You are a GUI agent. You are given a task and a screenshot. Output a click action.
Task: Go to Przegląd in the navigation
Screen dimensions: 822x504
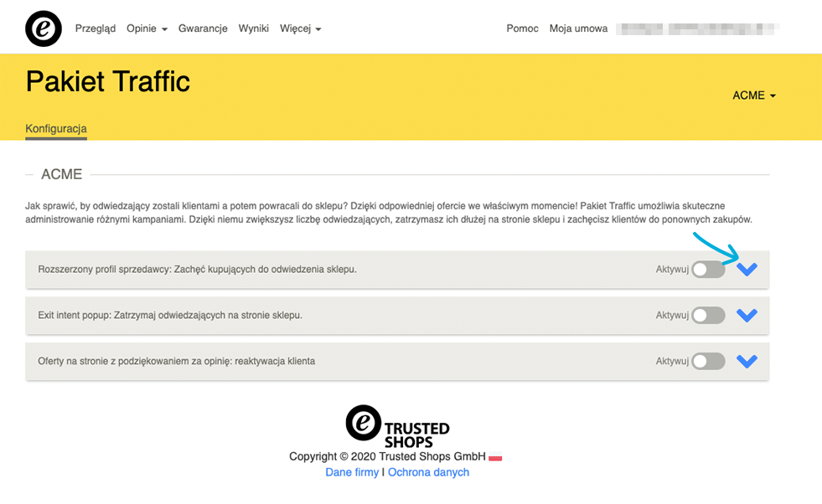click(96, 28)
